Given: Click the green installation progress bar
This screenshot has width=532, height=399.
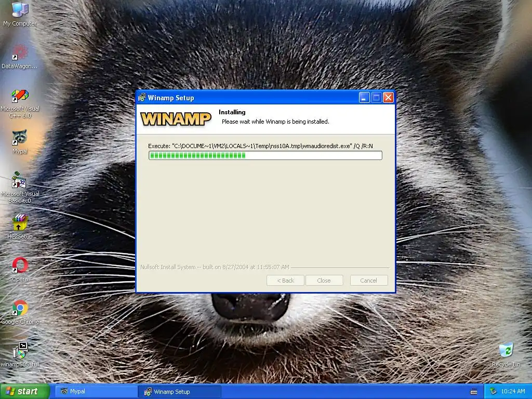Looking at the screenshot, I should point(265,155).
